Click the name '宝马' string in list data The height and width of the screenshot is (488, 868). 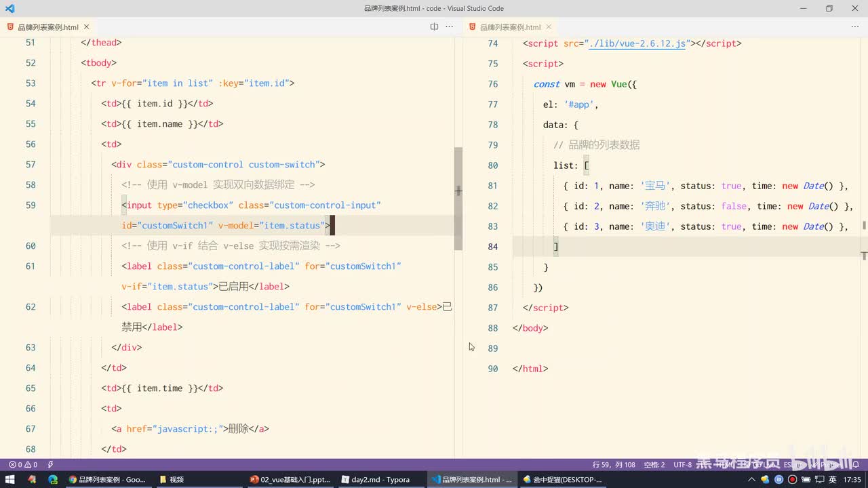pyautogui.click(x=655, y=186)
